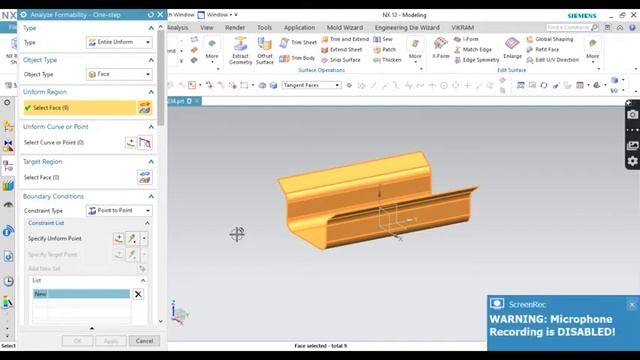Click the dialog vertical scrollbar
640x360 pixels.
161,78
